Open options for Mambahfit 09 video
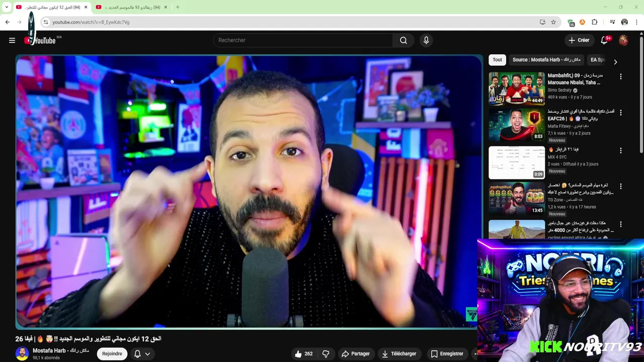Image resolution: width=644 pixels, height=362 pixels. [620, 76]
